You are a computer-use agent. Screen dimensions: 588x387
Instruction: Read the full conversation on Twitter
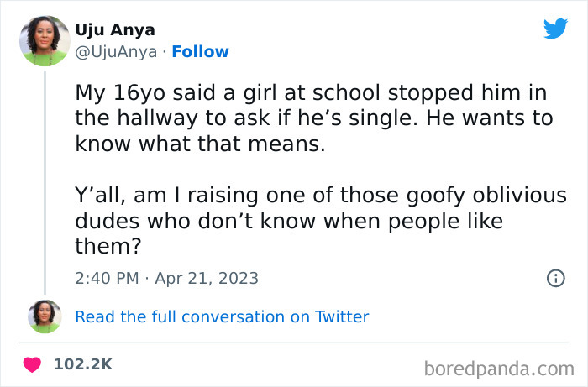pos(222,316)
